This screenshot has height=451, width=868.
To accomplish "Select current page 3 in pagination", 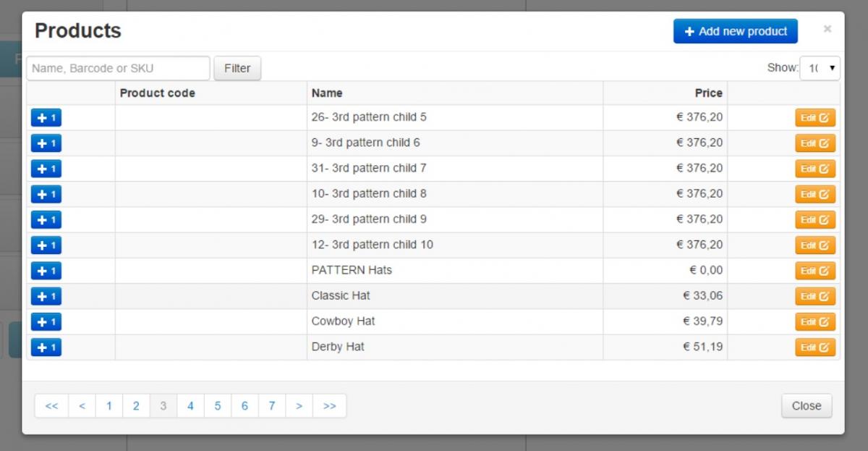I will (163, 406).
